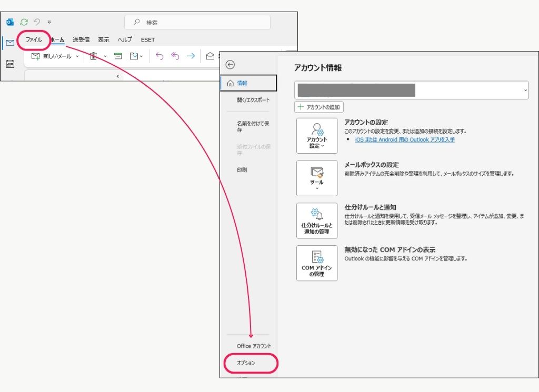Image resolution: width=539 pixels, height=392 pixels.
Task: Click the reply all icon
Action: click(175, 56)
